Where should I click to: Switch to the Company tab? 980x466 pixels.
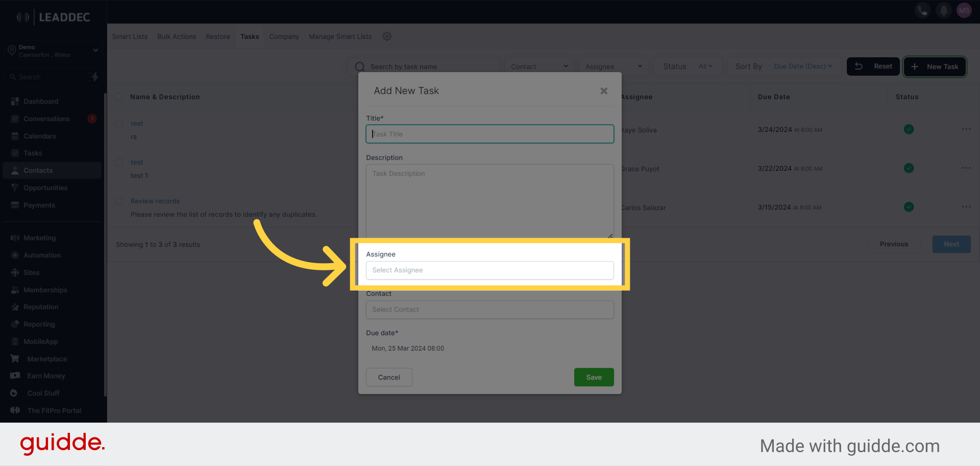(284, 36)
